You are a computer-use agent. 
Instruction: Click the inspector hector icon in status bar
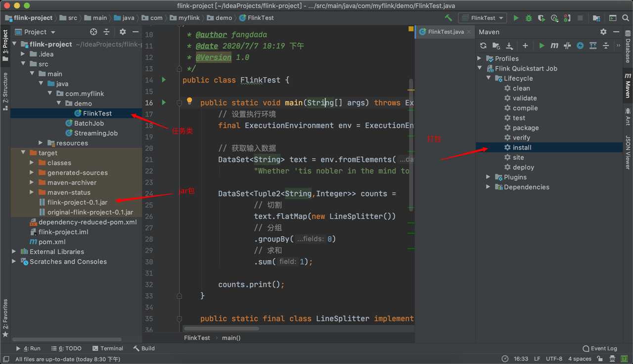[613, 359]
